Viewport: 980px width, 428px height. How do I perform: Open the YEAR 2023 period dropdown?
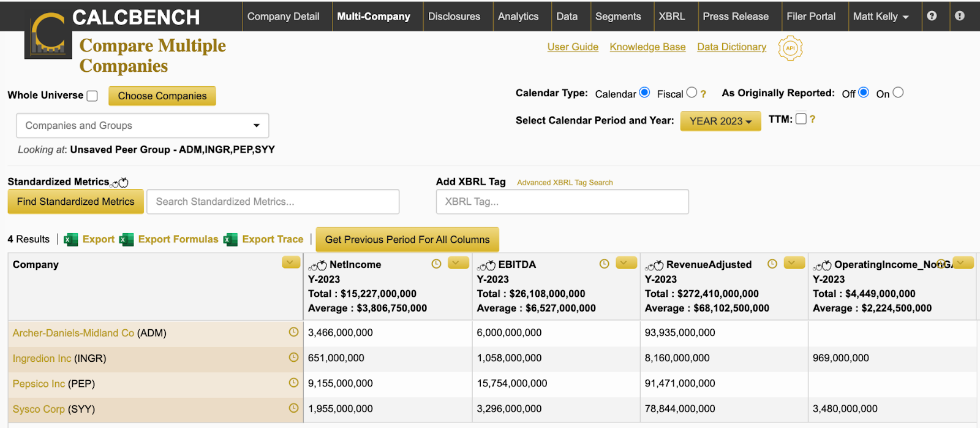tap(720, 121)
